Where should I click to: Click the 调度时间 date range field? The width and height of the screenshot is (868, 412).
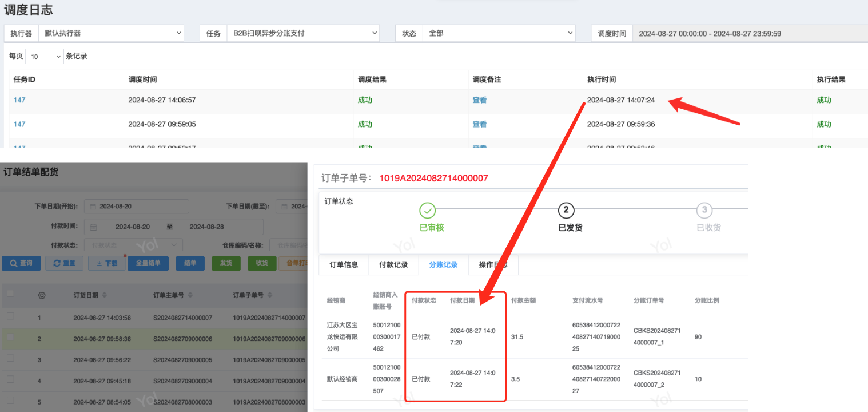[x=749, y=34]
